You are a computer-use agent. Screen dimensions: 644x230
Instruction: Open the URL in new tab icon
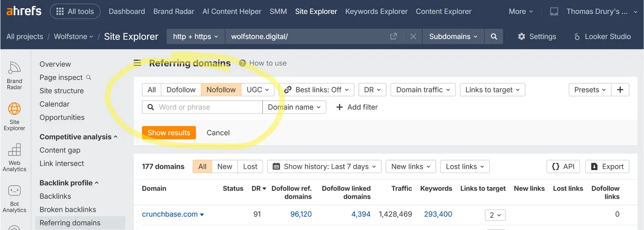tap(393, 36)
